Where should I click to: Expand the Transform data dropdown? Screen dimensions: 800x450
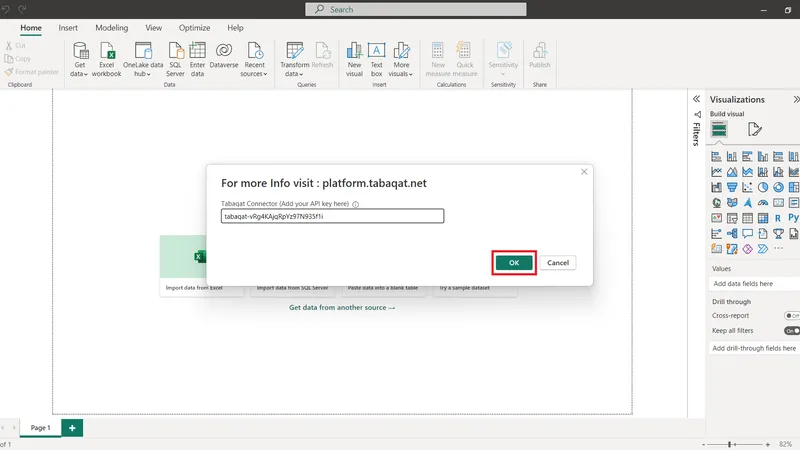(295, 73)
